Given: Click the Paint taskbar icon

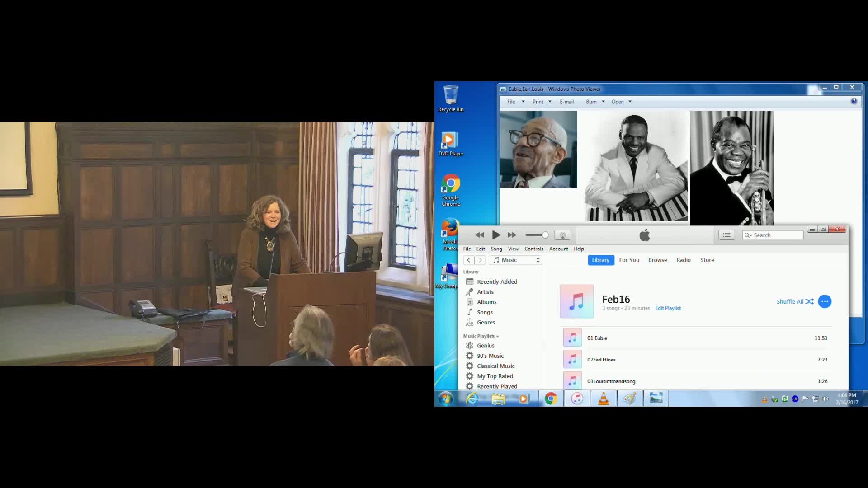Looking at the screenshot, I should 629,399.
